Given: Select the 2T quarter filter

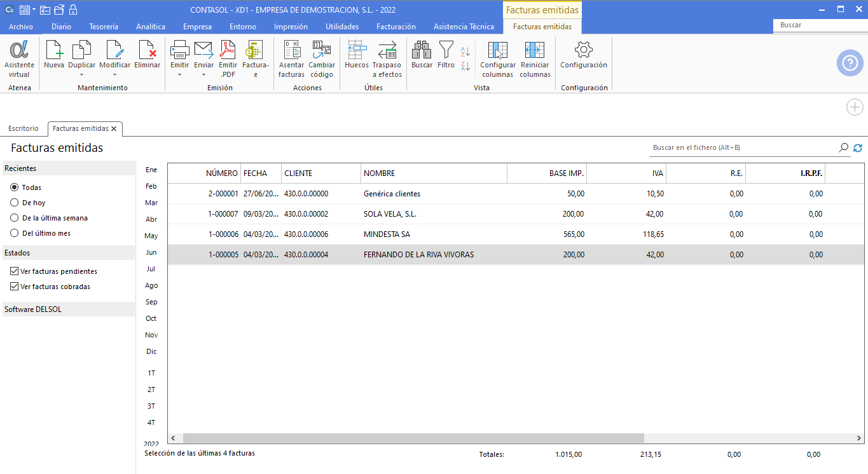Looking at the screenshot, I should pyautogui.click(x=151, y=389).
